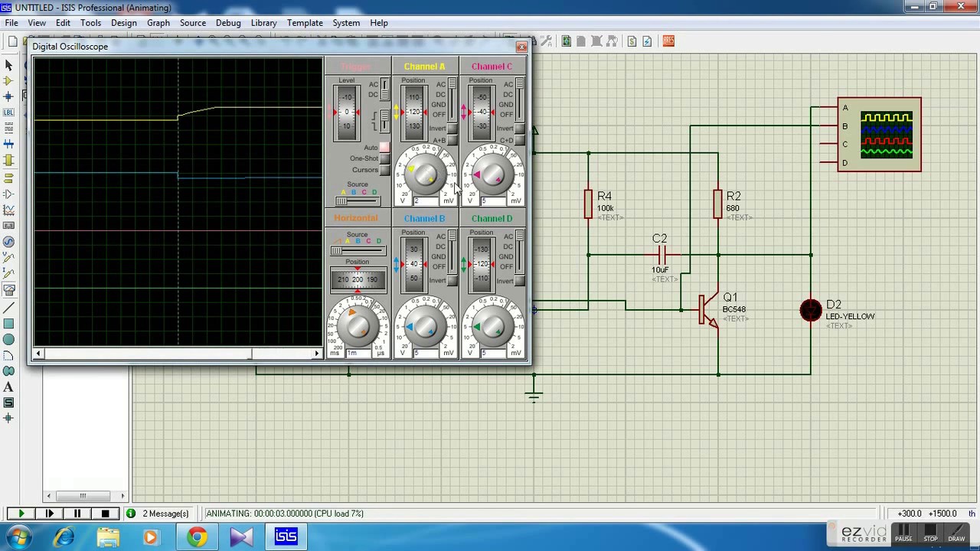Image resolution: width=980 pixels, height=551 pixels.
Task: Click Horizontal timebase field showing 1m
Action: coord(358,353)
